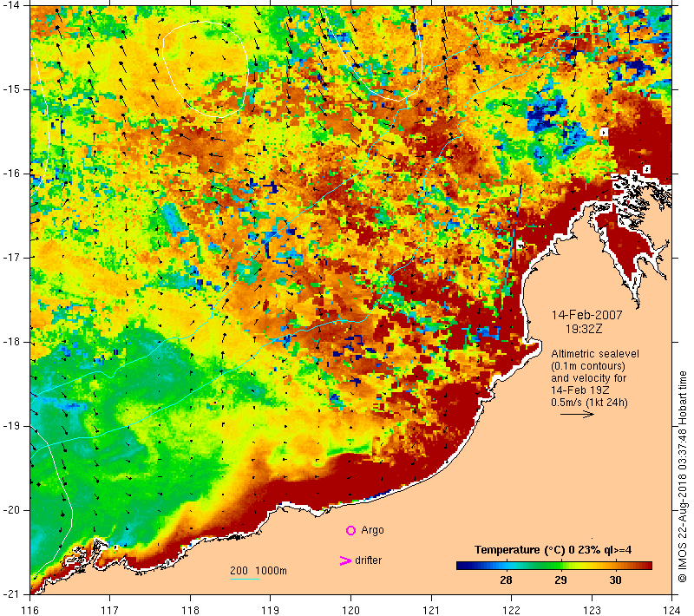
Task: Click the dark blue end of the temperature colorbar
Action: coord(462,566)
